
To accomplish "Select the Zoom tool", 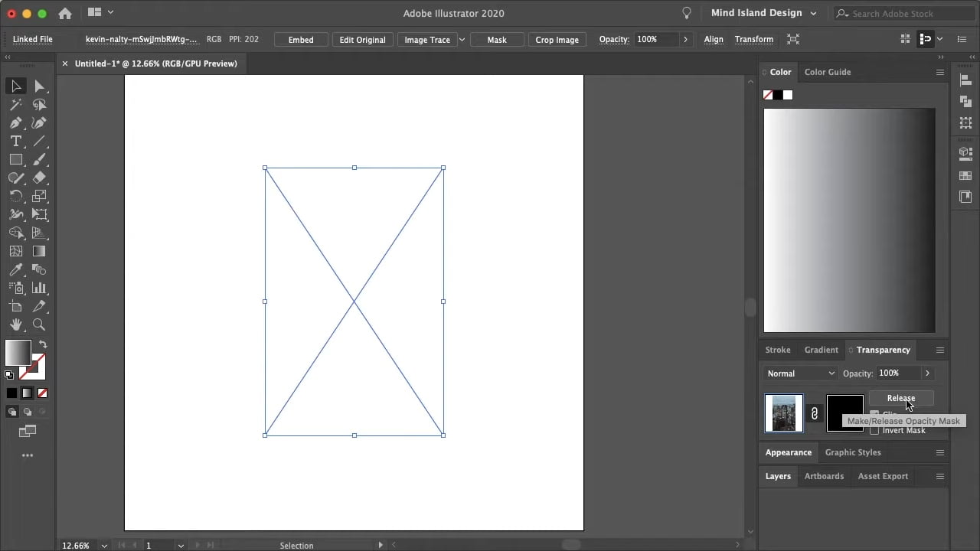I will (x=38, y=324).
